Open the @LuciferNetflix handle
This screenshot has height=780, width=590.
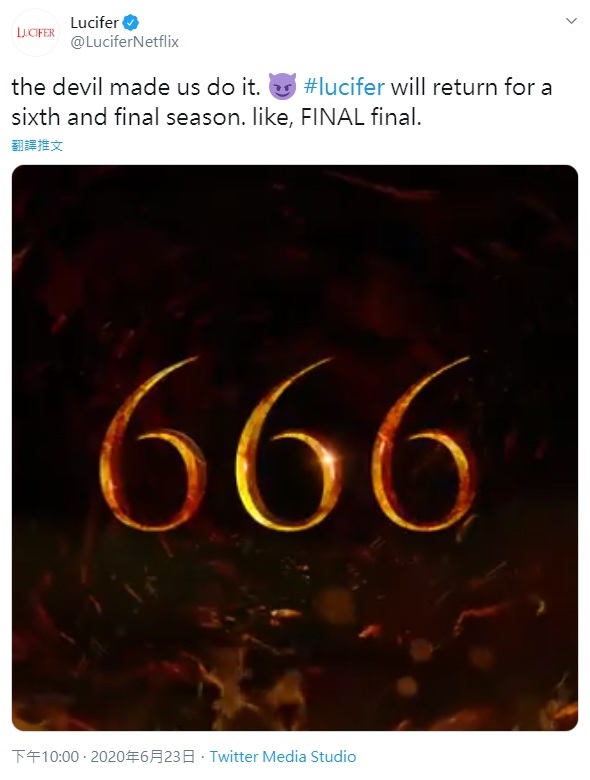[x=124, y=42]
